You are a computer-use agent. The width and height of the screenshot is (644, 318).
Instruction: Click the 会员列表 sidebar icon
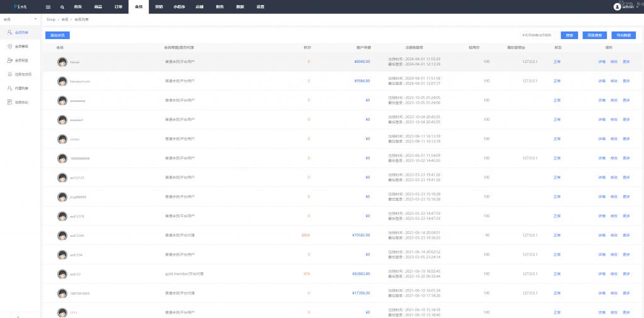[x=9, y=32]
